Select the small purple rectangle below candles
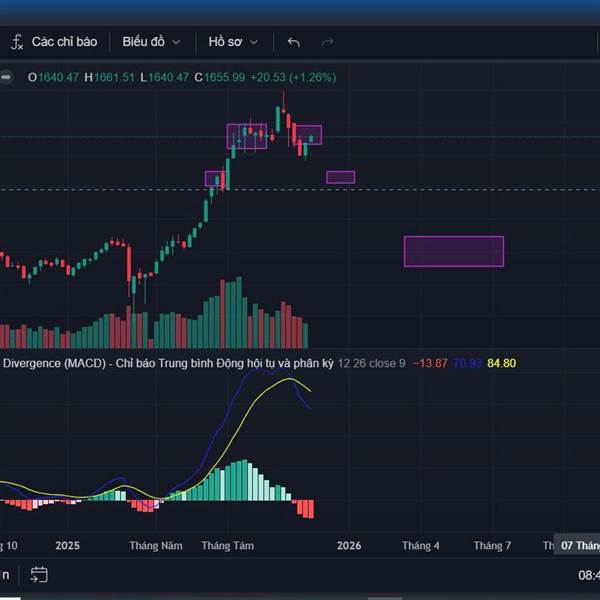This screenshot has width=600, height=600. pos(340,177)
